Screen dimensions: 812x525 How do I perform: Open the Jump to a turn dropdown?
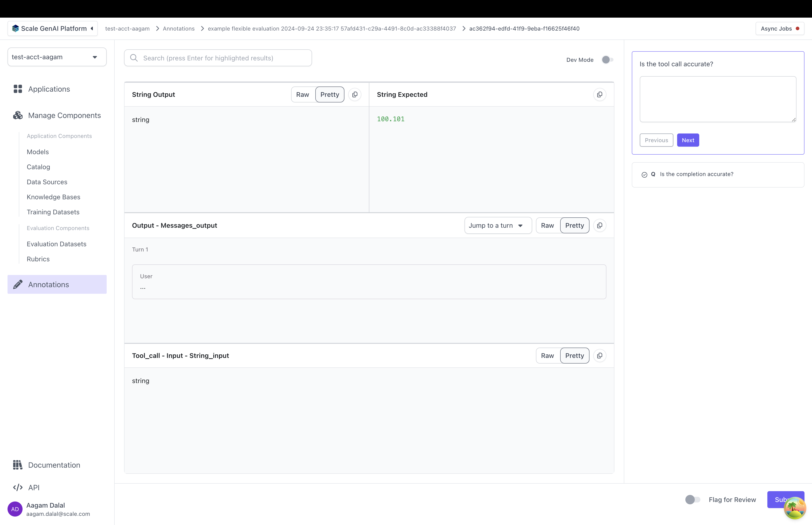(497, 225)
